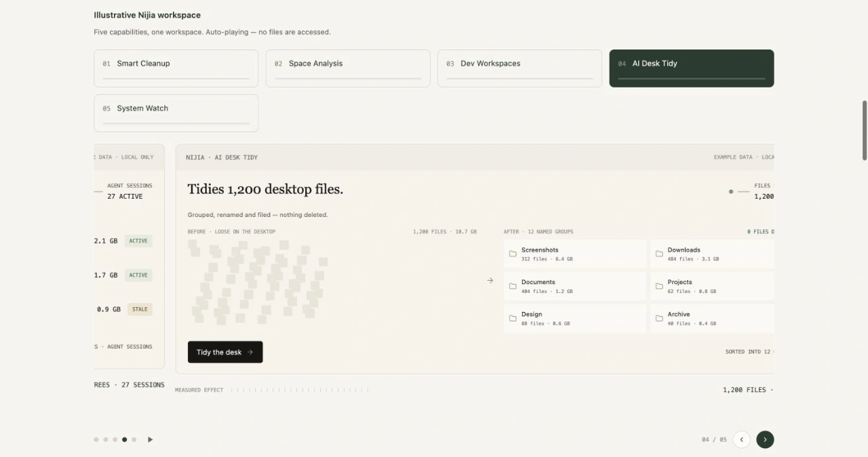
Task: Click the arrow between before and after
Action: [490, 280]
